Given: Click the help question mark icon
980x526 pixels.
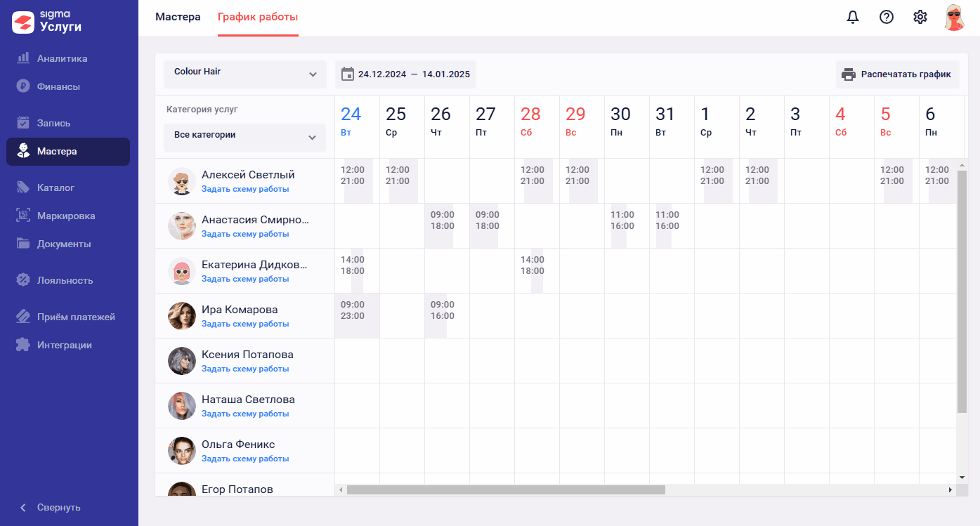Looking at the screenshot, I should pyautogui.click(x=887, y=18).
